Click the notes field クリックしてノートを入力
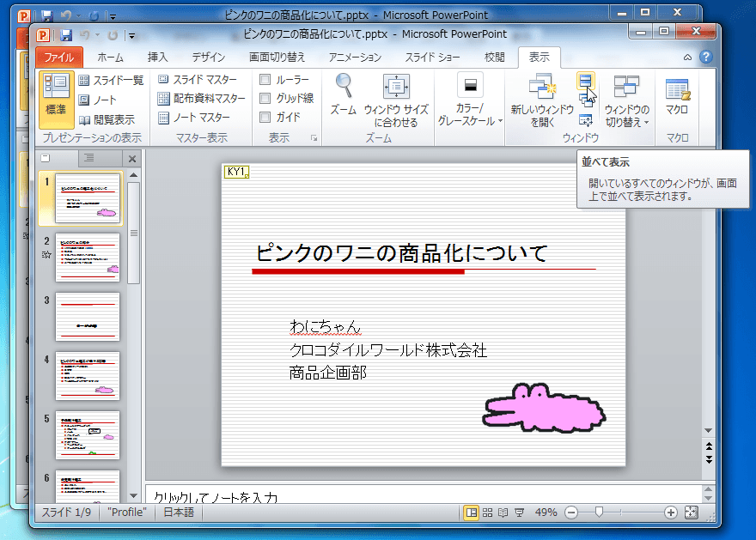The image size is (756, 540). (x=423, y=494)
